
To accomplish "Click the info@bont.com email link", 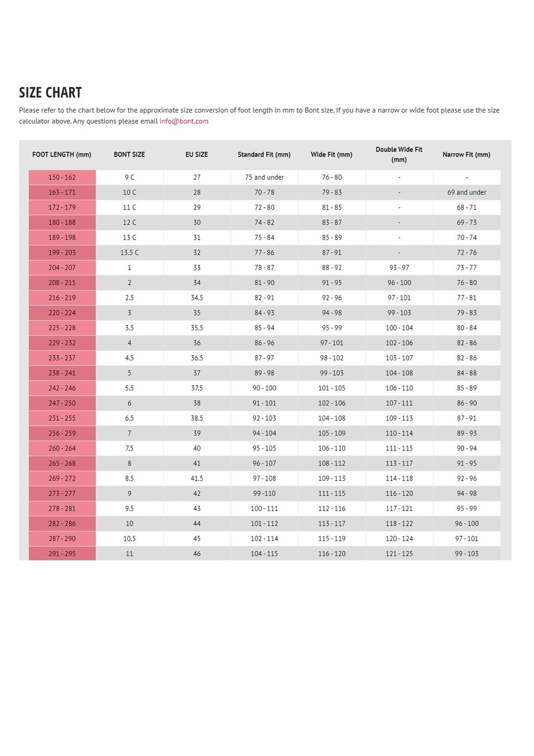I will coord(184,121).
